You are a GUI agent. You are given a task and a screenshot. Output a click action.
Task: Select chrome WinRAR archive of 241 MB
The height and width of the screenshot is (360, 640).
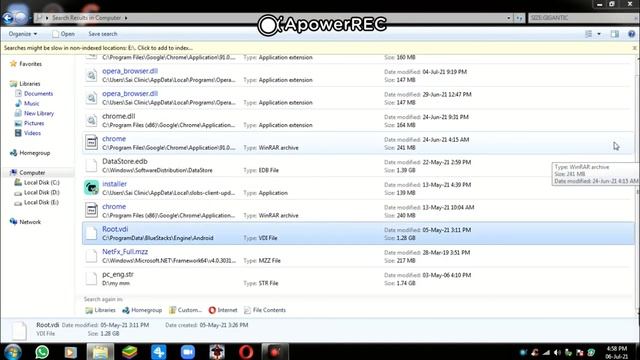click(x=358, y=143)
